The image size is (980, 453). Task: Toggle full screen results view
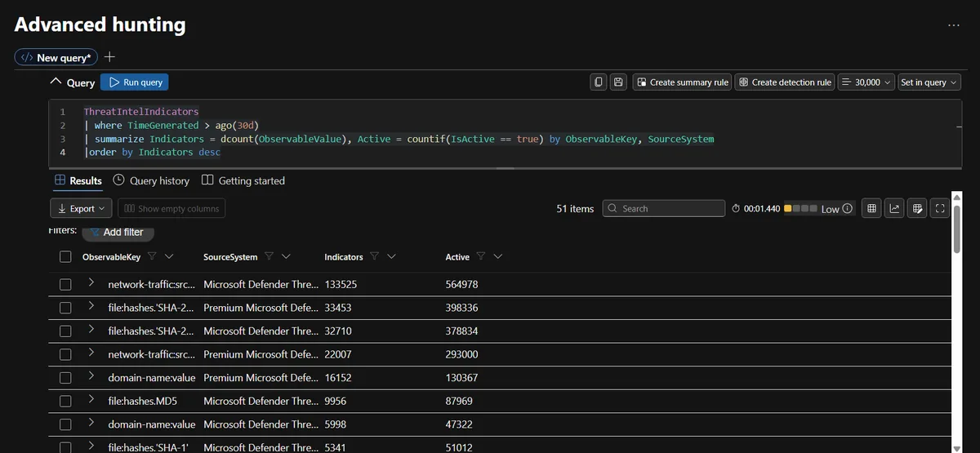click(940, 209)
